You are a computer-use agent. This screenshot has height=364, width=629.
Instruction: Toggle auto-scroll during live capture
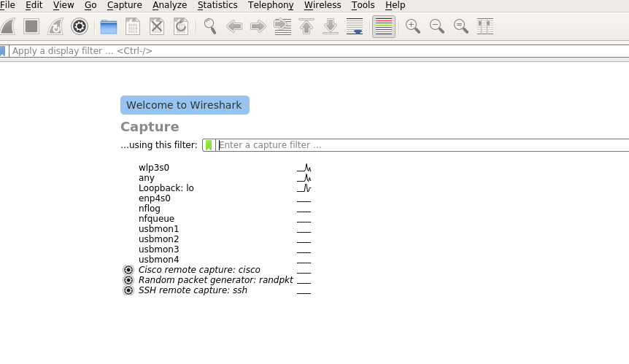pos(355,27)
